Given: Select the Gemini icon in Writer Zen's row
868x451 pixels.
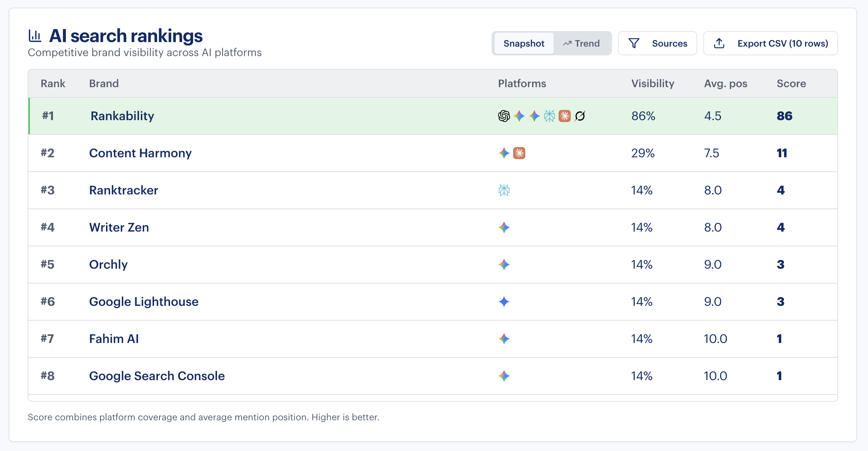Looking at the screenshot, I should [x=504, y=227].
